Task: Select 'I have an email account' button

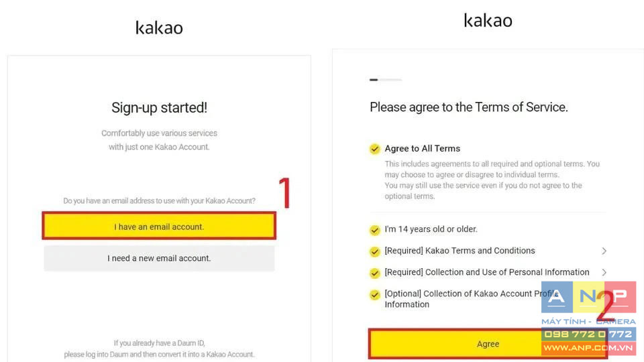Action: point(159,226)
